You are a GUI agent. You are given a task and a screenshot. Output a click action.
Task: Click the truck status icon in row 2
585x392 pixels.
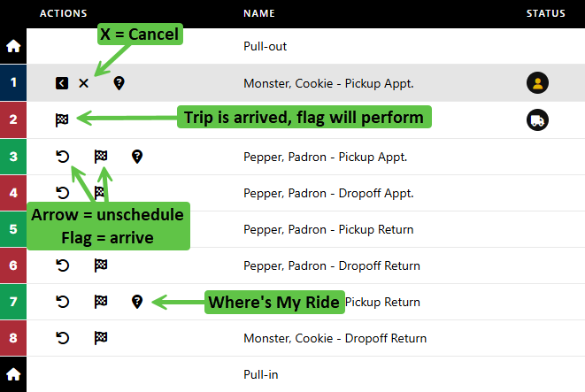pyautogui.click(x=537, y=119)
